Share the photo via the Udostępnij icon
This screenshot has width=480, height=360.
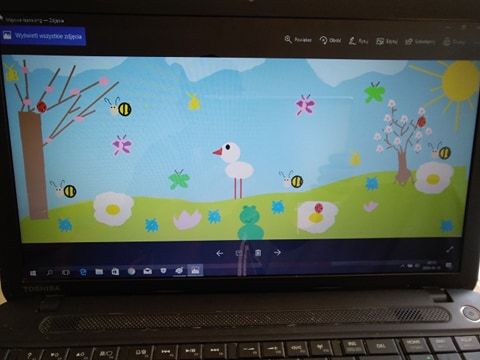coord(409,42)
